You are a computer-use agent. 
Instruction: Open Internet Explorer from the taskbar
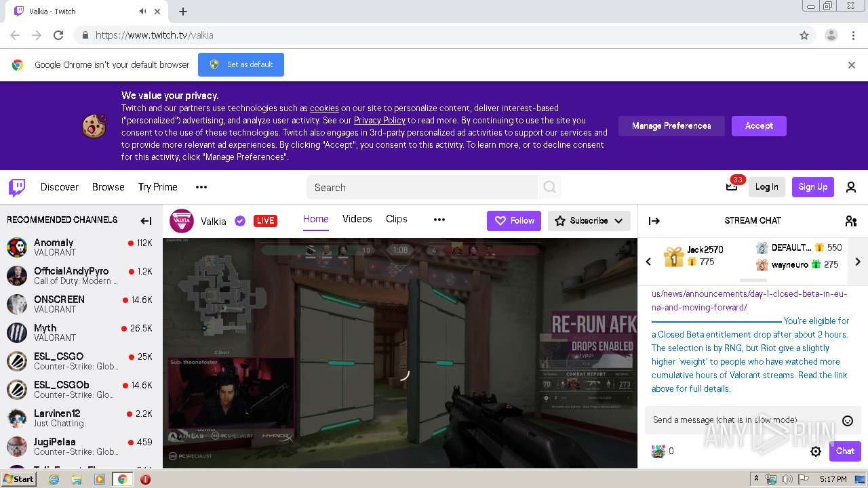pos(54,479)
